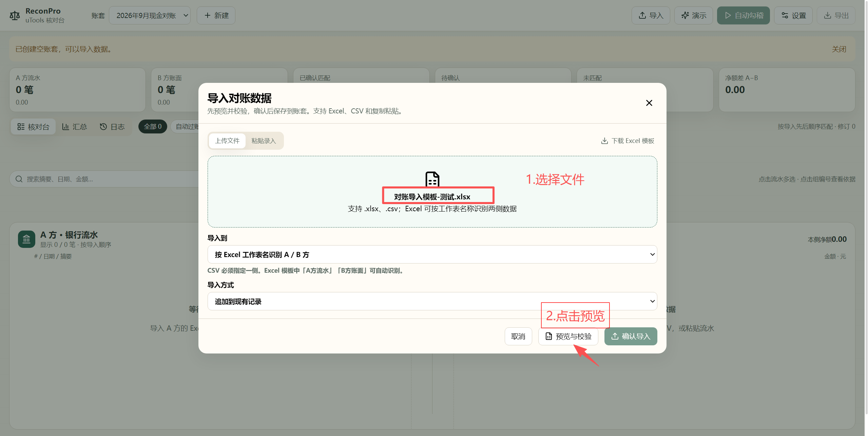Click the selected file 对账导入模板-测试.xlsx
868x436 pixels.
(x=432, y=197)
